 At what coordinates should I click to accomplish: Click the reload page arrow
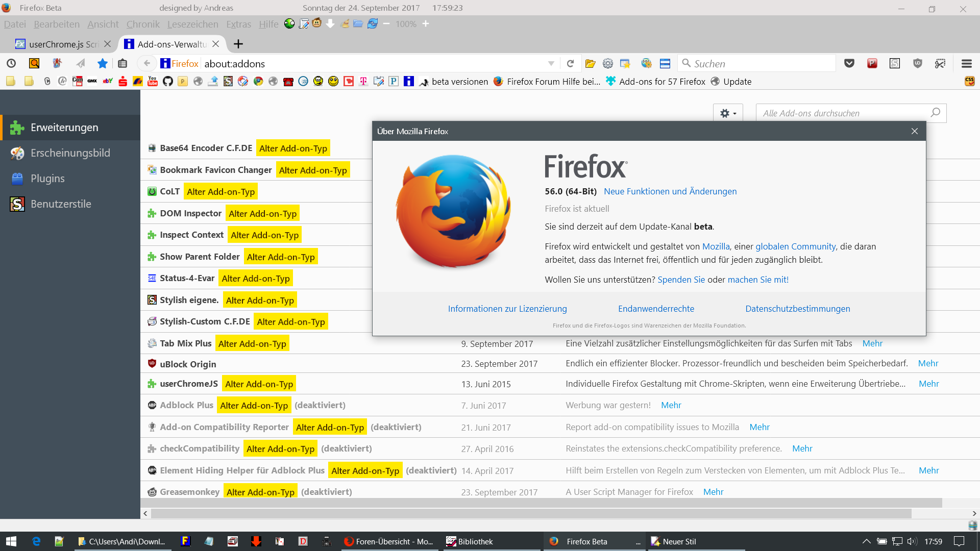pyautogui.click(x=571, y=63)
